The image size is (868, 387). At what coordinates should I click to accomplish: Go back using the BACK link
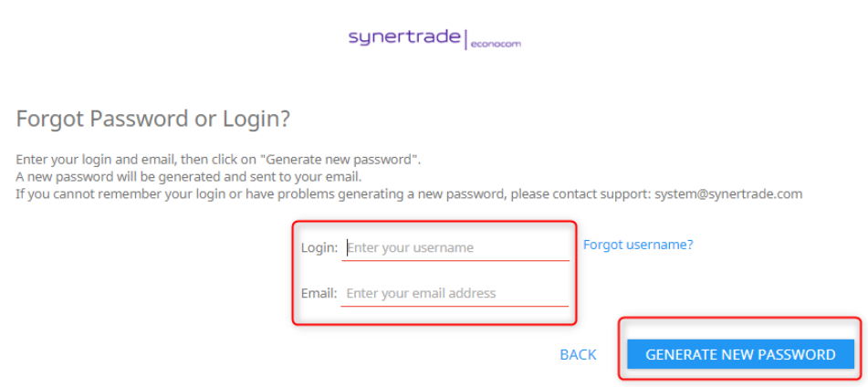(578, 354)
